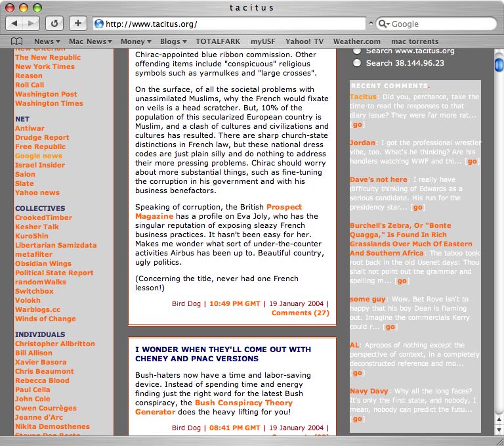The height and width of the screenshot is (446, 504).
Task: Click the vertical scrollbar thumb
Action: [x=499, y=65]
